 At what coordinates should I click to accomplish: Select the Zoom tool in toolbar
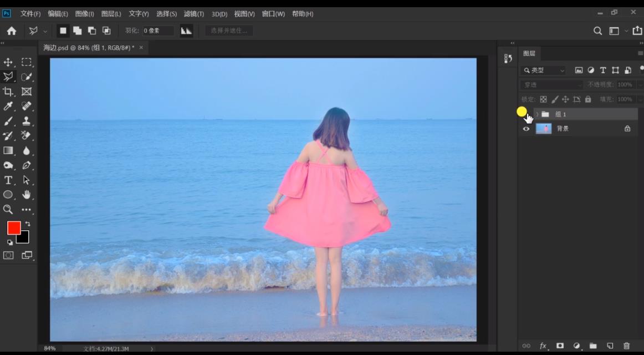(x=8, y=210)
